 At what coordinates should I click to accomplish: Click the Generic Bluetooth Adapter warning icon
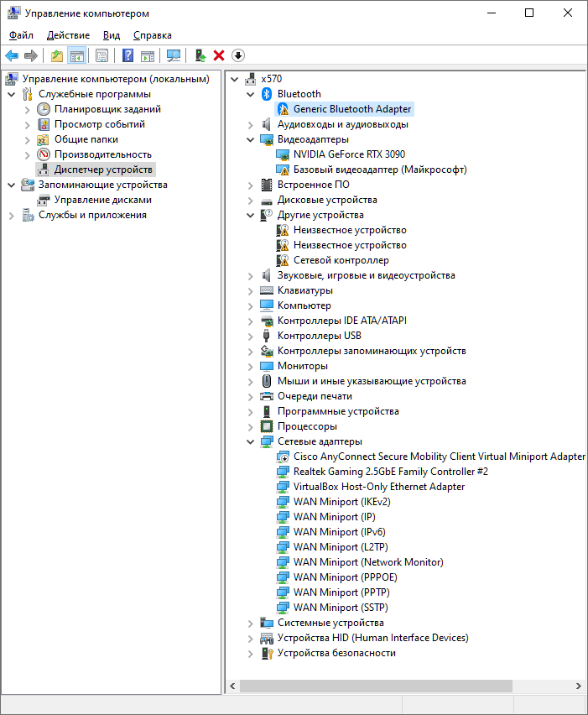click(x=283, y=109)
